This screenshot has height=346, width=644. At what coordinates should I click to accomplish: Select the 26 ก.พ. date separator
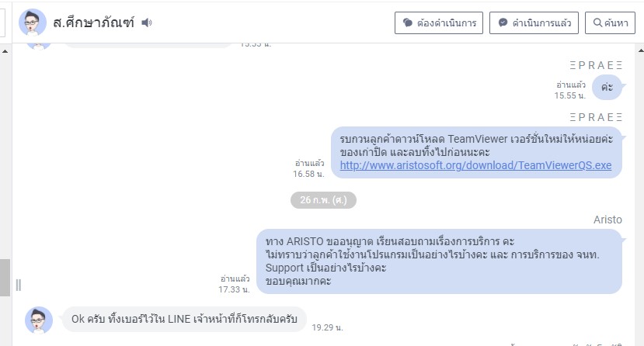(x=323, y=200)
